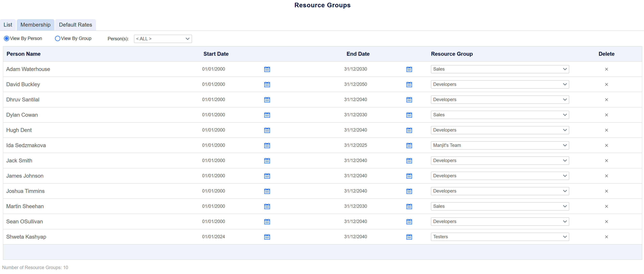The image size is (644, 274).
Task: Switch to the List tab
Action: click(8, 25)
